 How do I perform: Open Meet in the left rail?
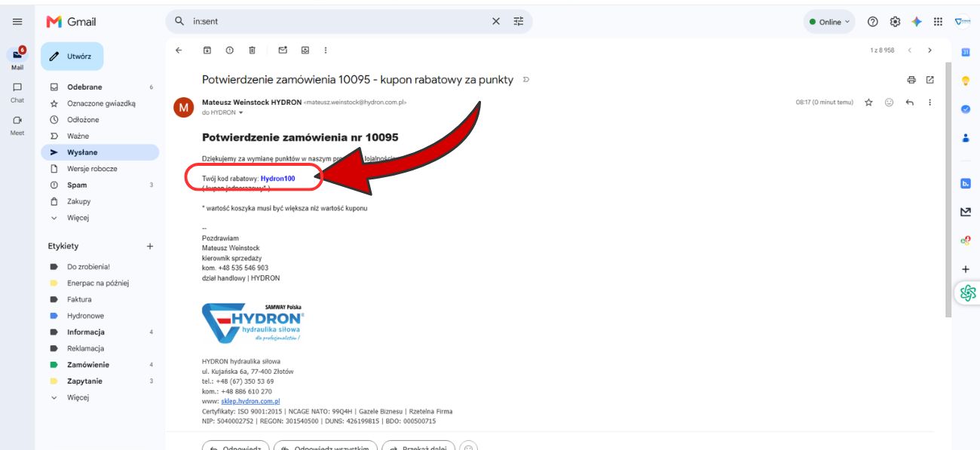pyautogui.click(x=17, y=124)
